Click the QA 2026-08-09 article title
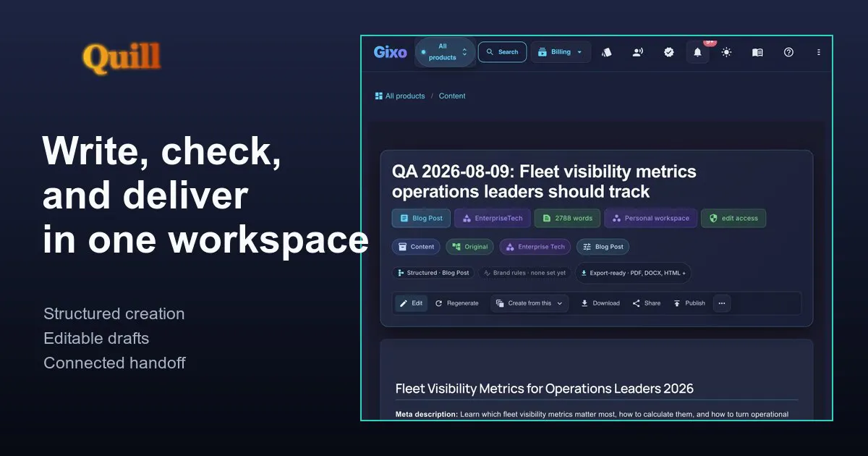Image resolution: width=868 pixels, height=456 pixels. tap(544, 182)
